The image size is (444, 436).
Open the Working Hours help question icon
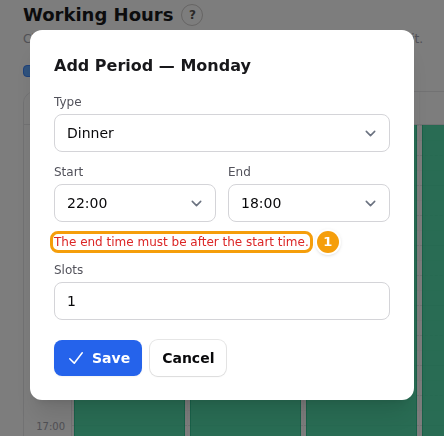[192, 15]
